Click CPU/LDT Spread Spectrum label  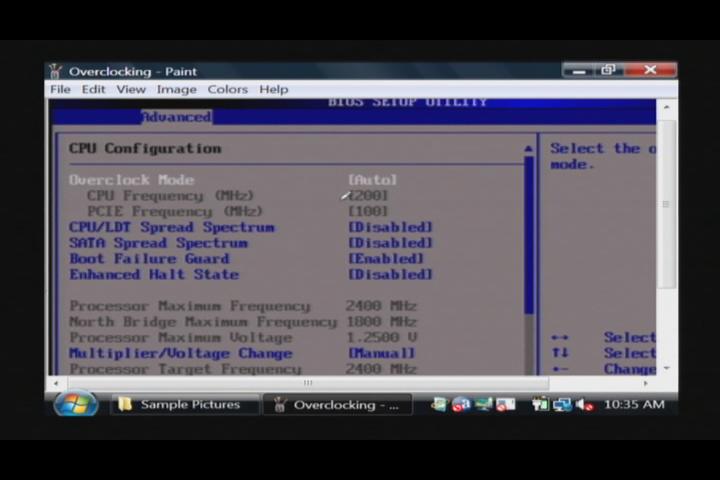pos(172,227)
